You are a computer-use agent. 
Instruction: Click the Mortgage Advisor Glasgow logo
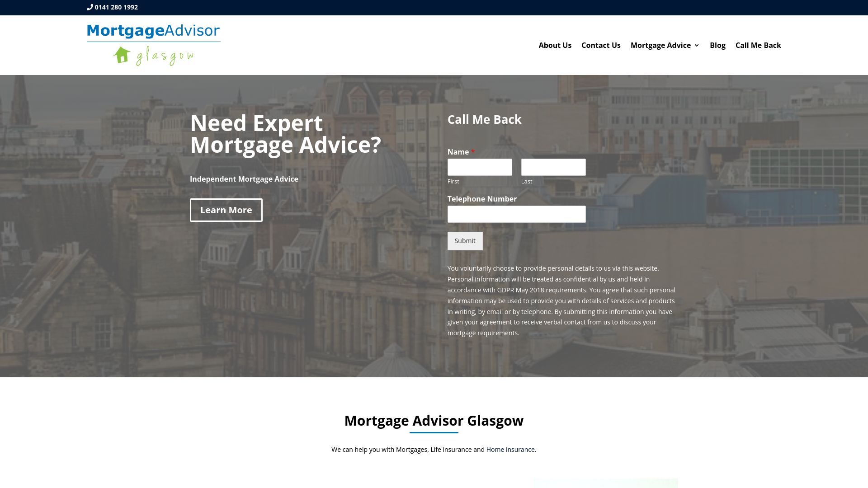point(153,45)
